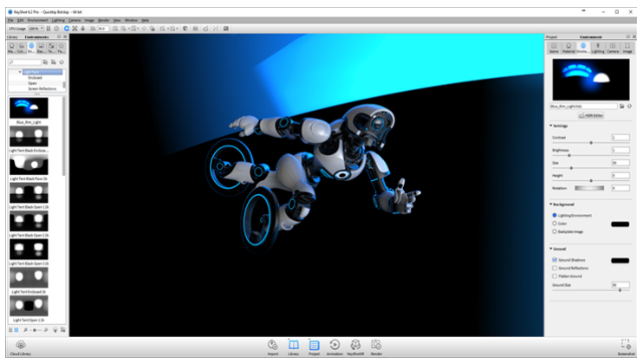Switch library view to grid mode icon
This screenshot has width=644, height=363.
[16, 330]
